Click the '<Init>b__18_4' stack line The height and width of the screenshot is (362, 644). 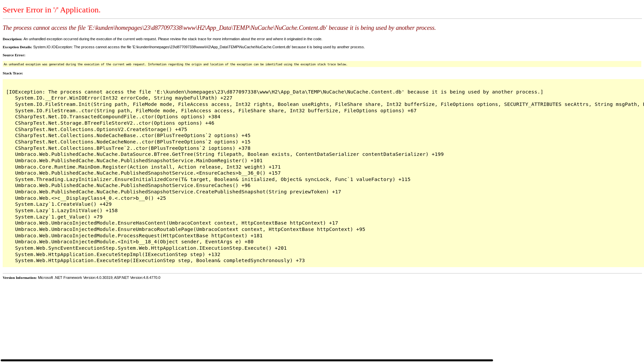134,242
